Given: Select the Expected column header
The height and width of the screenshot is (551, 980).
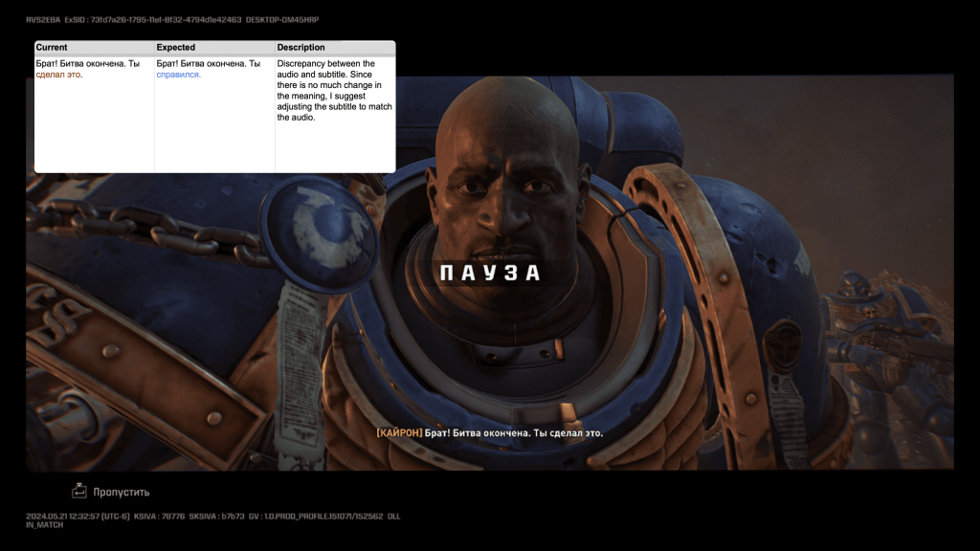Looking at the screenshot, I should tap(176, 47).
